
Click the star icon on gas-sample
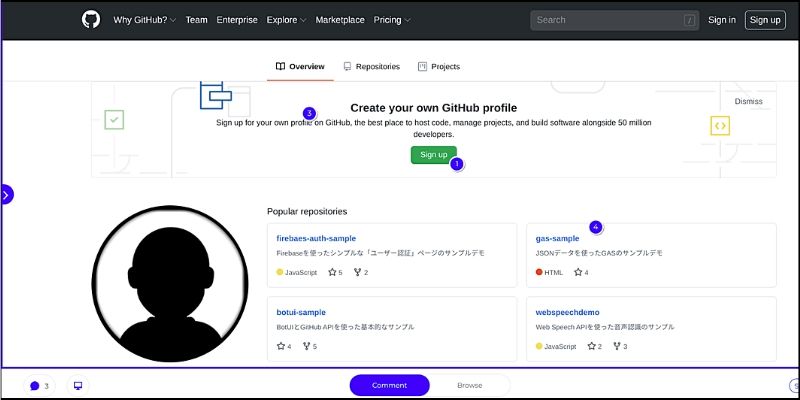tap(578, 272)
